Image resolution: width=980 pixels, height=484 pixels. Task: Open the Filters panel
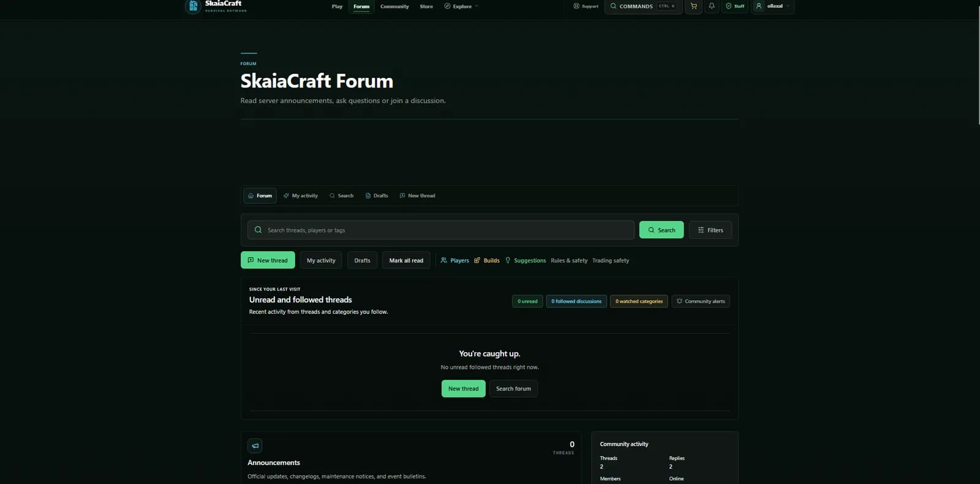click(710, 230)
